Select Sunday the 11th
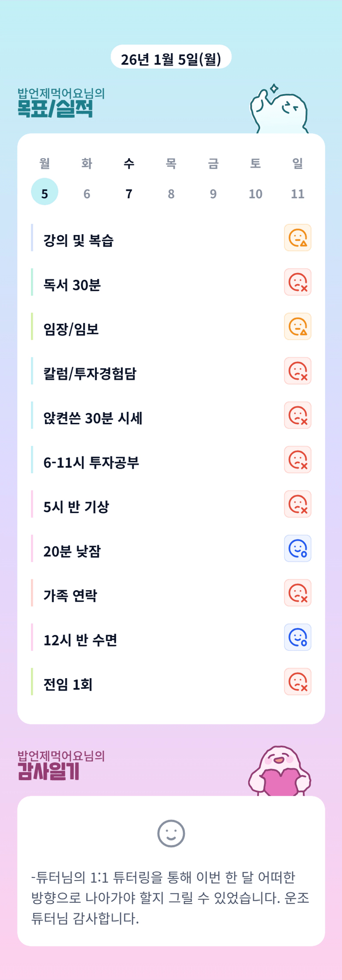This screenshot has height=980, width=342. click(297, 193)
